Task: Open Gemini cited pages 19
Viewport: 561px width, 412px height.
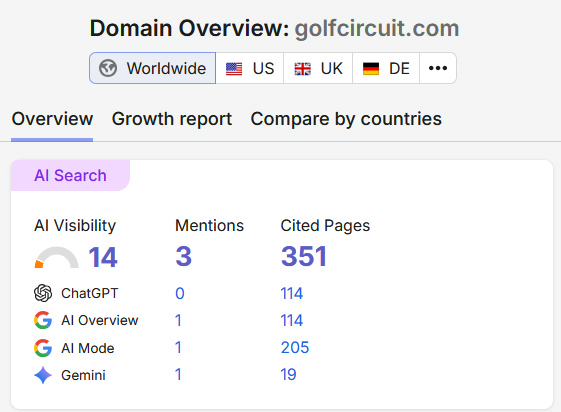Action: (288, 375)
